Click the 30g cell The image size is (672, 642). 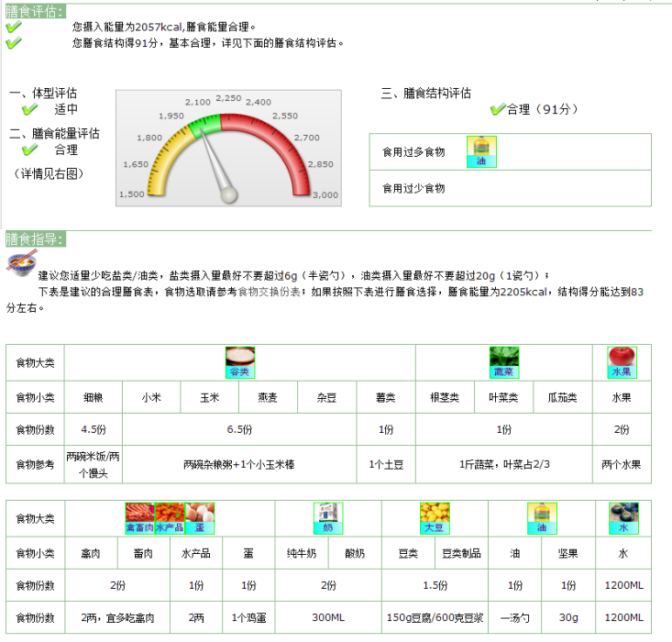[568, 617]
